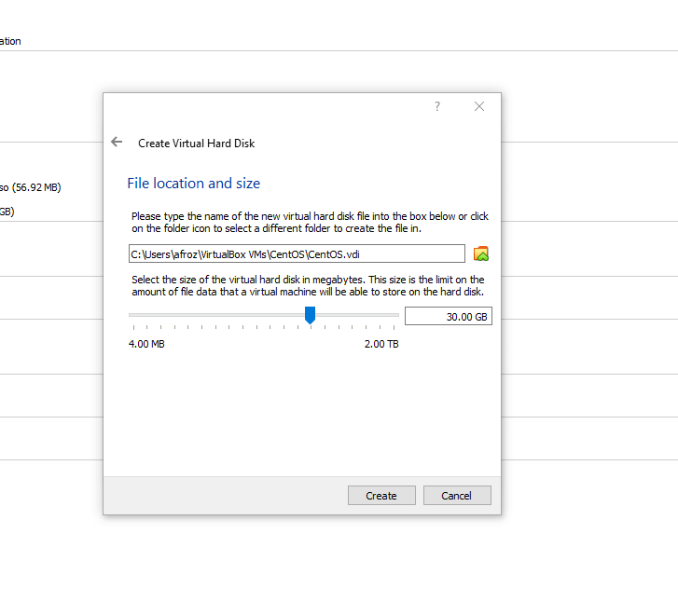Click the instruction text about disk size limit
The image size is (678, 616).
click(308, 285)
